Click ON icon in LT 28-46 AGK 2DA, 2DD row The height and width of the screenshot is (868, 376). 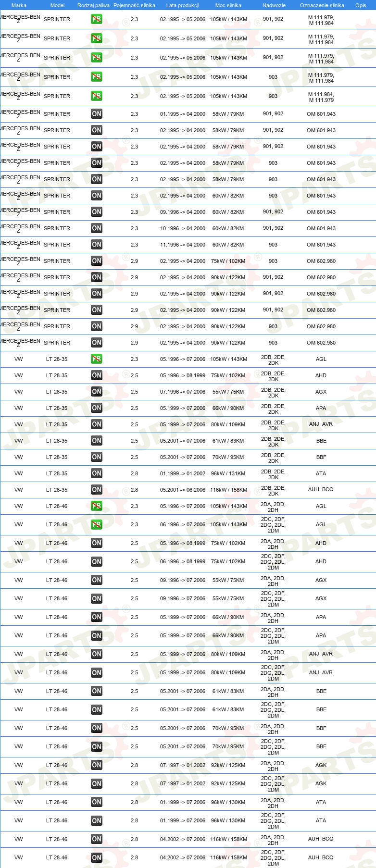(x=97, y=765)
